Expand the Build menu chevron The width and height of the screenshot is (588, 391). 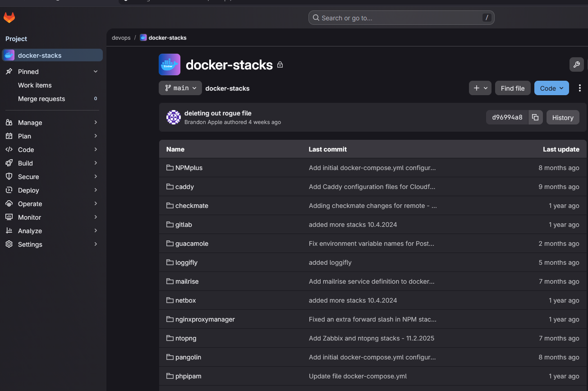(x=96, y=163)
